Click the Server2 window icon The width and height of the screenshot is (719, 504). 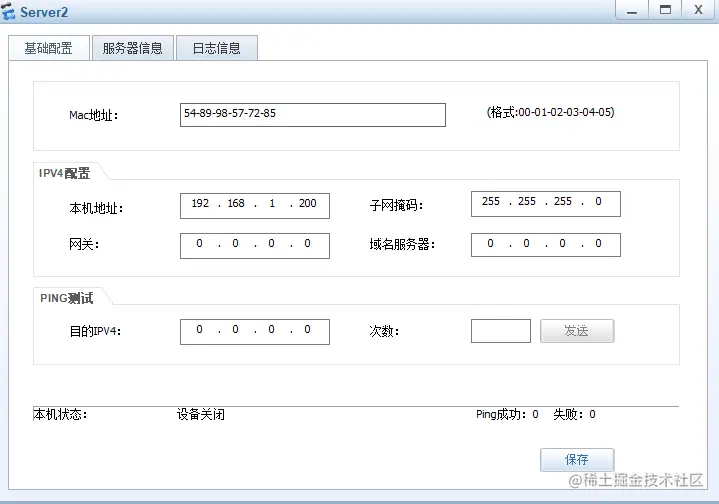tap(8, 11)
